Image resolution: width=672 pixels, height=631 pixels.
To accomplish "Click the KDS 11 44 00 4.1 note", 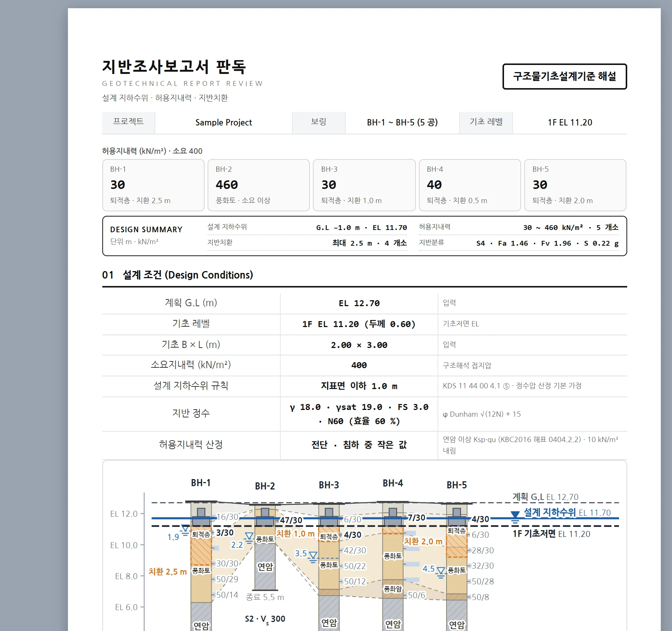I will click(512, 386).
